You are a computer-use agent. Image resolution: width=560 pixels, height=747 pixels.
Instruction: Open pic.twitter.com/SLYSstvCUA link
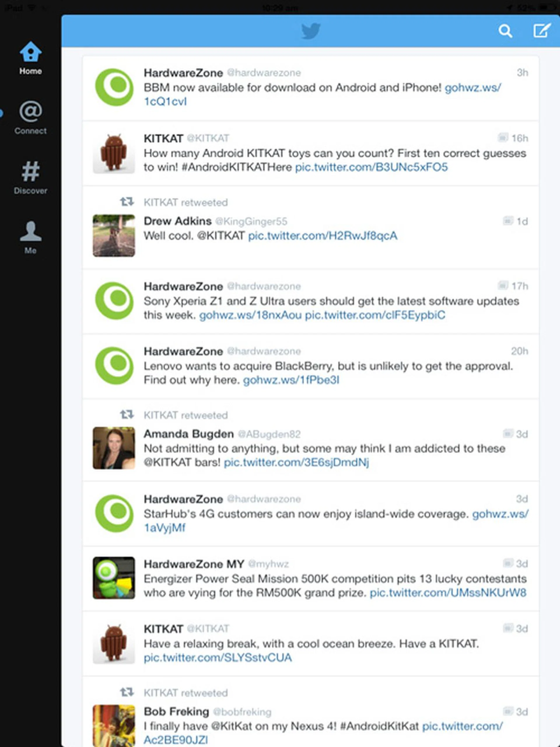coord(218,657)
